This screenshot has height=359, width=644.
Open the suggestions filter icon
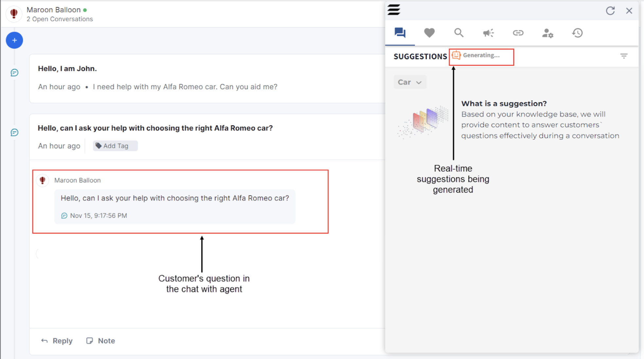624,56
